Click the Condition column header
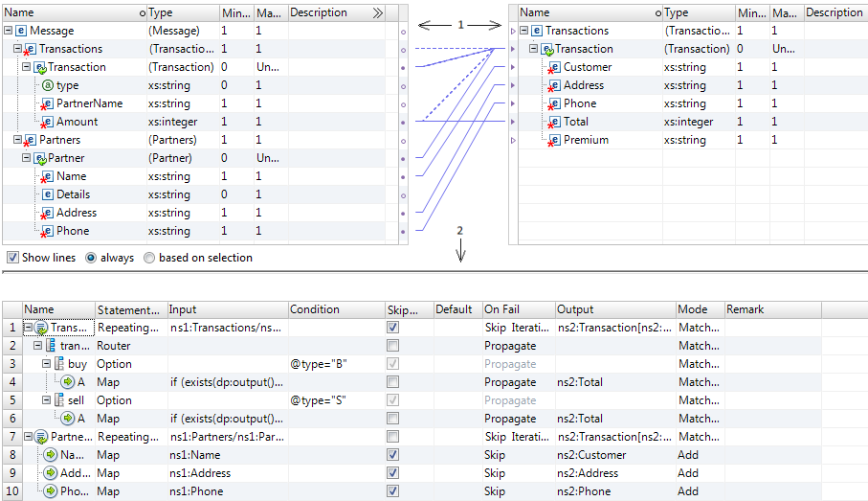Screen dimensions: 868x501 (315, 309)
